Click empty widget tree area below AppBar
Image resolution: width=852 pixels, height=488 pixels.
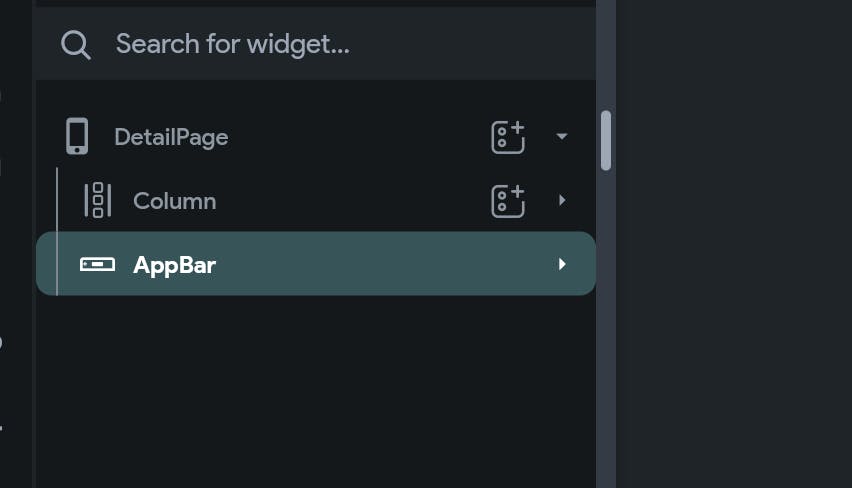(300, 390)
